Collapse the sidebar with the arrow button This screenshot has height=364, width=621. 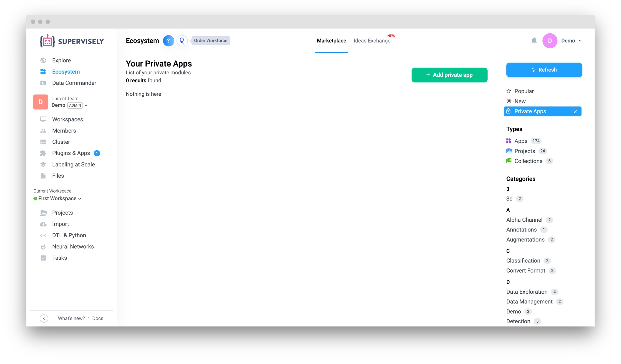pyautogui.click(x=44, y=318)
